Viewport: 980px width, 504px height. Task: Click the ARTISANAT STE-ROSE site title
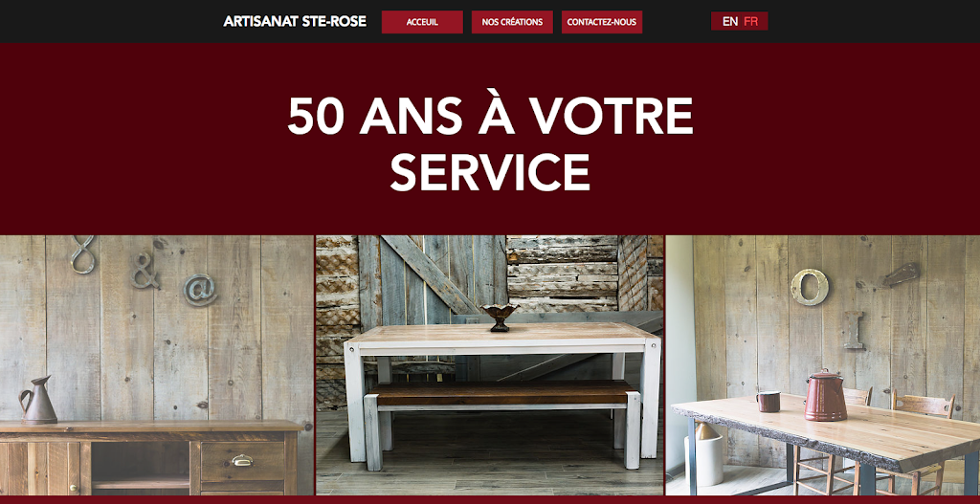(x=295, y=21)
